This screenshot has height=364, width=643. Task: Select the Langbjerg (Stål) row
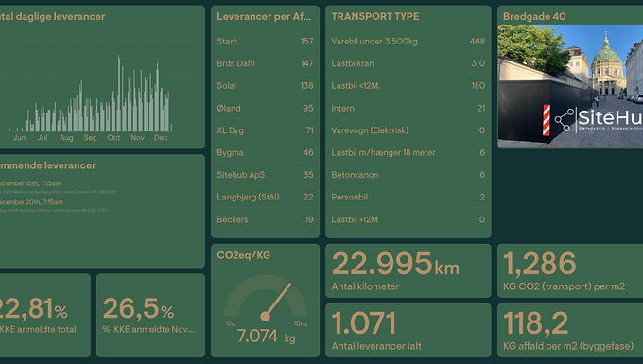pyautogui.click(x=265, y=197)
